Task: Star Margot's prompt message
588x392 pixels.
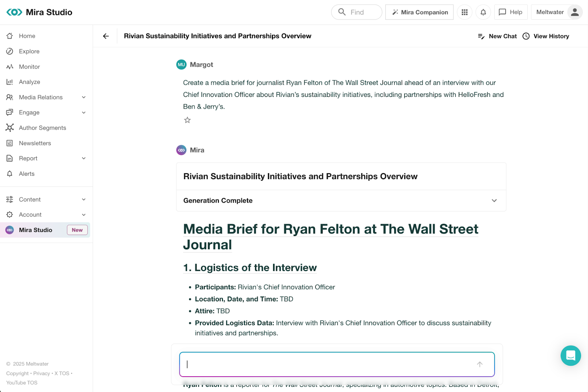Action: click(x=187, y=120)
